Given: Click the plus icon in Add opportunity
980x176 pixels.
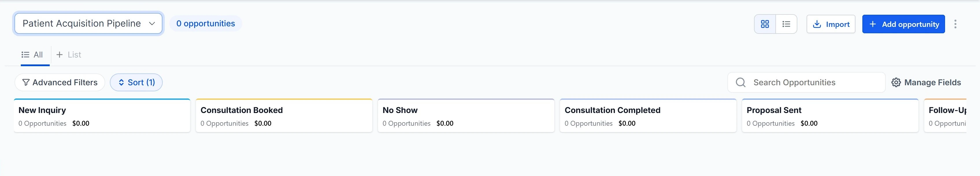Looking at the screenshot, I should [x=873, y=24].
